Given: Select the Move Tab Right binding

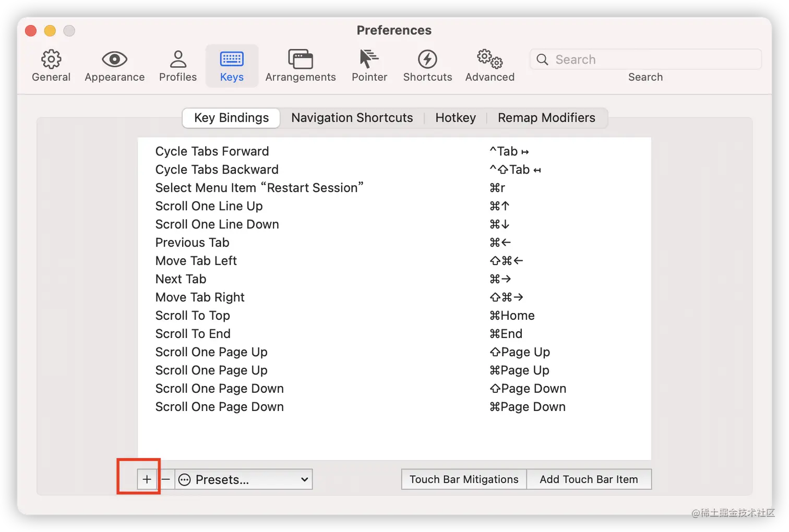Looking at the screenshot, I should tap(394, 297).
